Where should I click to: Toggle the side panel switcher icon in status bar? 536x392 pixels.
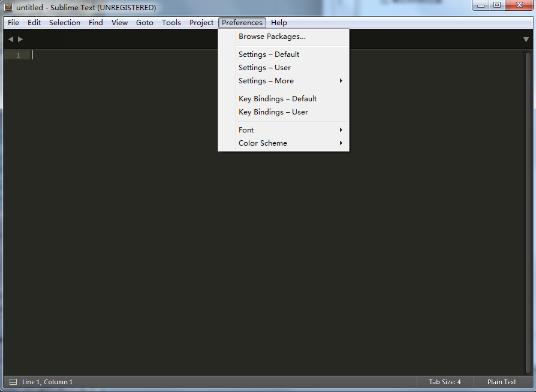tap(13, 382)
